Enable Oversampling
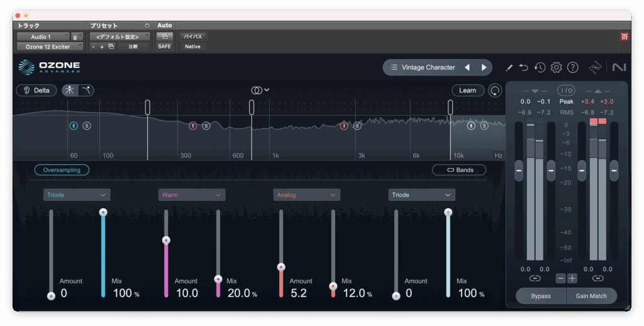 tap(62, 170)
